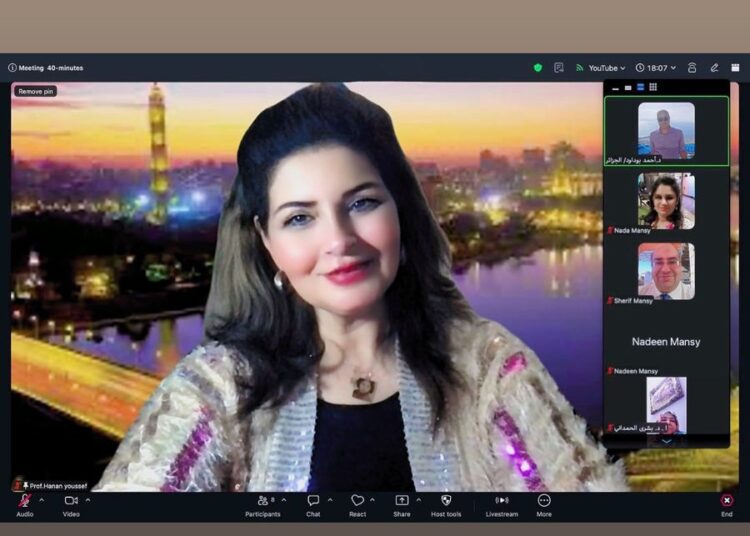Expand the Share options caret
Image resolution: width=750 pixels, height=536 pixels.
419,500
